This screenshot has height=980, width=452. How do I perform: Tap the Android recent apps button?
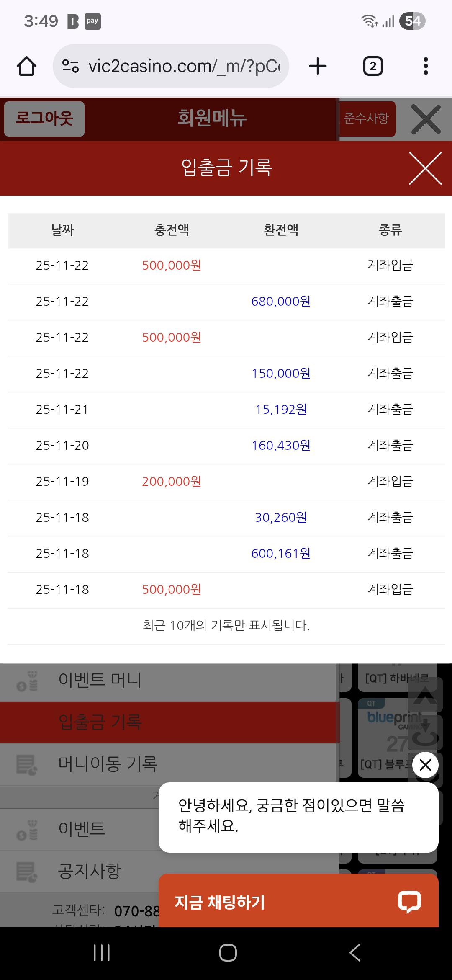(x=102, y=953)
